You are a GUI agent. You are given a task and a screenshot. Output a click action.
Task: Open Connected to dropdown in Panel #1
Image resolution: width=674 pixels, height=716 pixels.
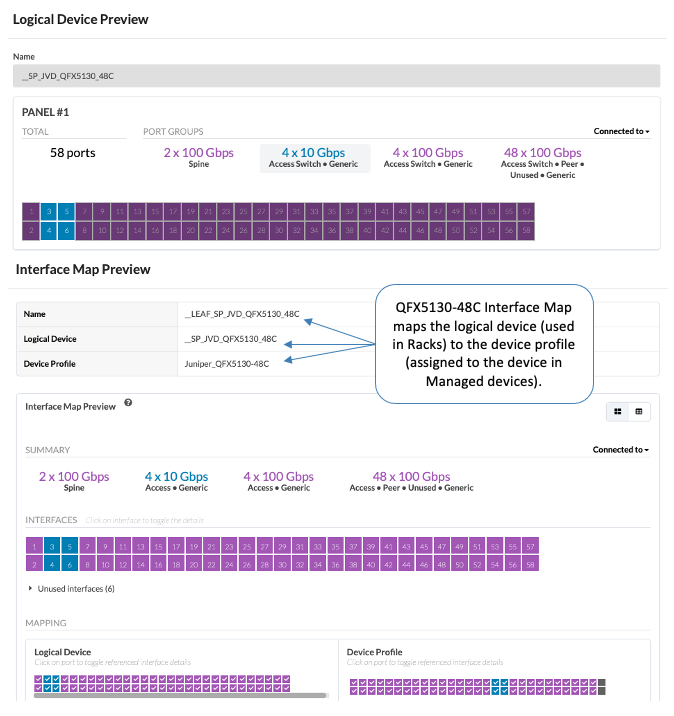621,131
